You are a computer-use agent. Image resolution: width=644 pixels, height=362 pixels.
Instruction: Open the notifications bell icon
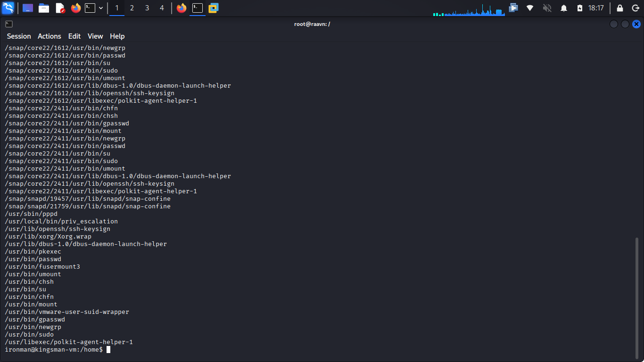[564, 8]
